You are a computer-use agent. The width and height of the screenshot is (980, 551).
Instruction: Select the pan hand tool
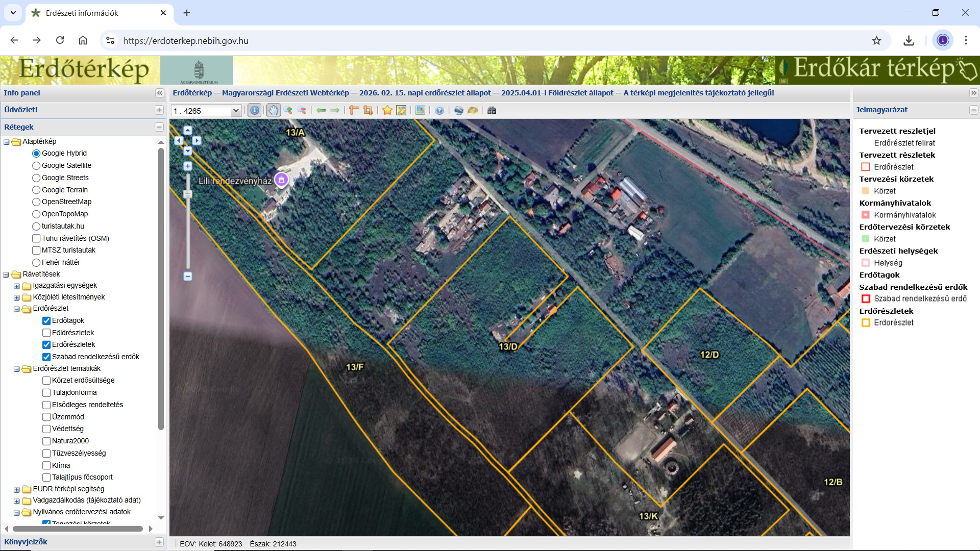[x=274, y=111]
